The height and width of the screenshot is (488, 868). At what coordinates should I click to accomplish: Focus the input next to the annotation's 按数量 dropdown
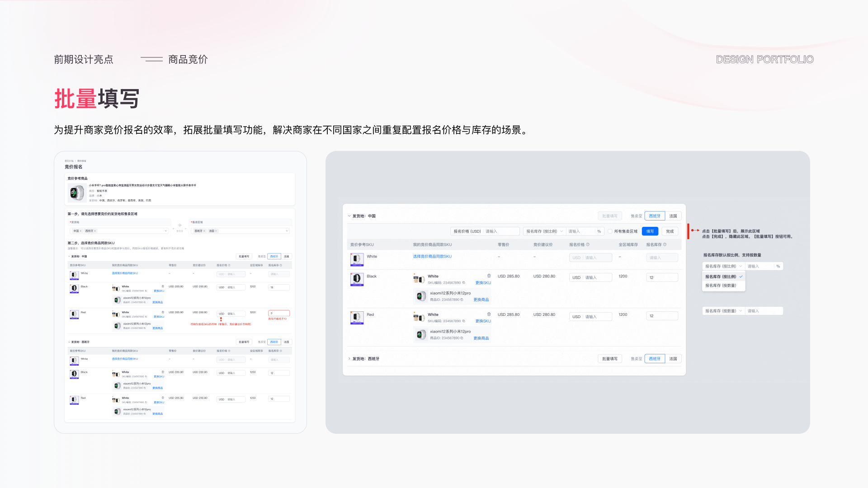764,311
